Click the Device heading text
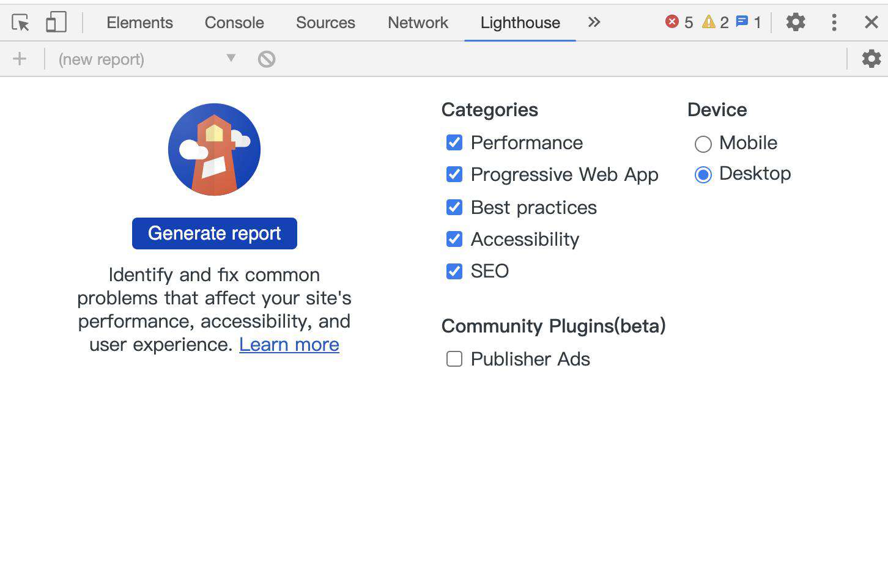 point(717,110)
